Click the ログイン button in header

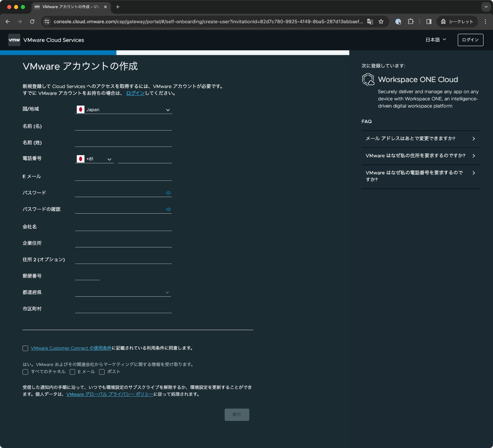470,40
